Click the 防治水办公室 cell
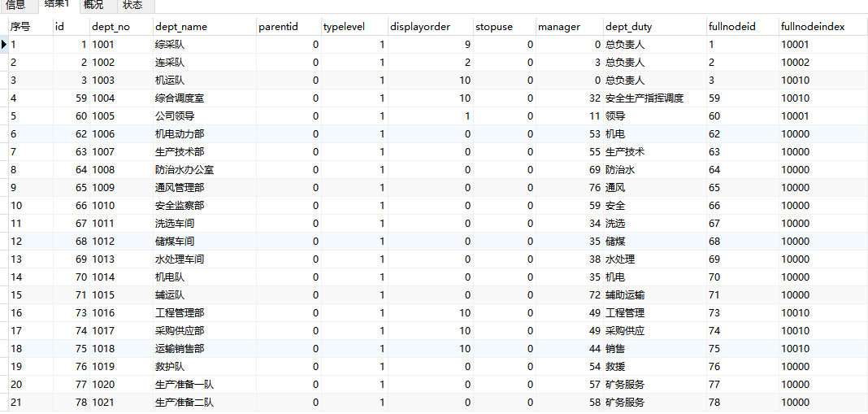The image size is (868, 414). pyautogui.click(x=205, y=170)
